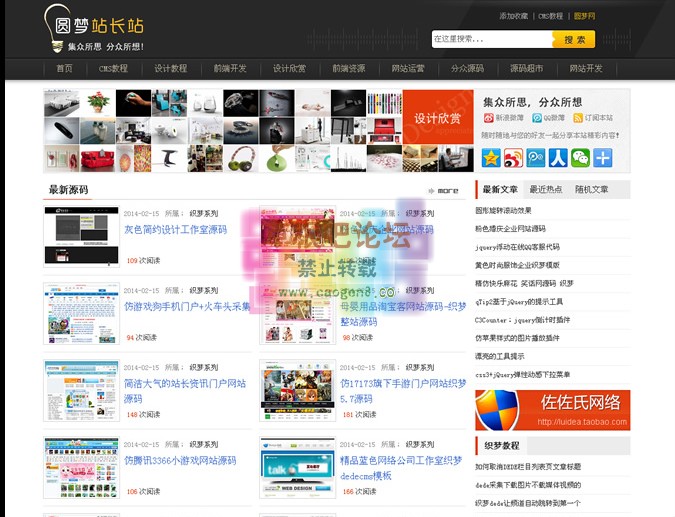Share via the WeChat icon
This screenshot has width=675, height=517.
coord(581,158)
